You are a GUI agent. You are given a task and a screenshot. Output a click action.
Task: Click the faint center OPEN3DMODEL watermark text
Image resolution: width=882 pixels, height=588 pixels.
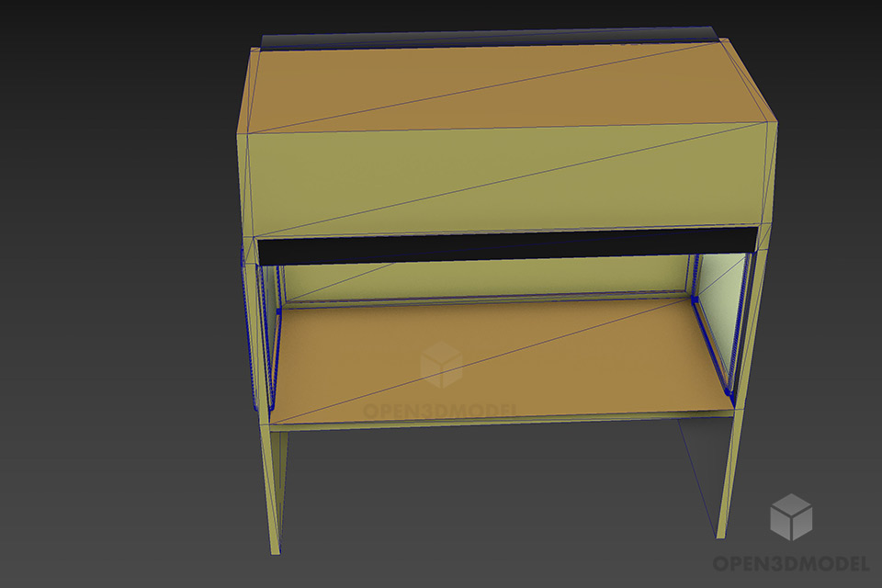point(441,412)
